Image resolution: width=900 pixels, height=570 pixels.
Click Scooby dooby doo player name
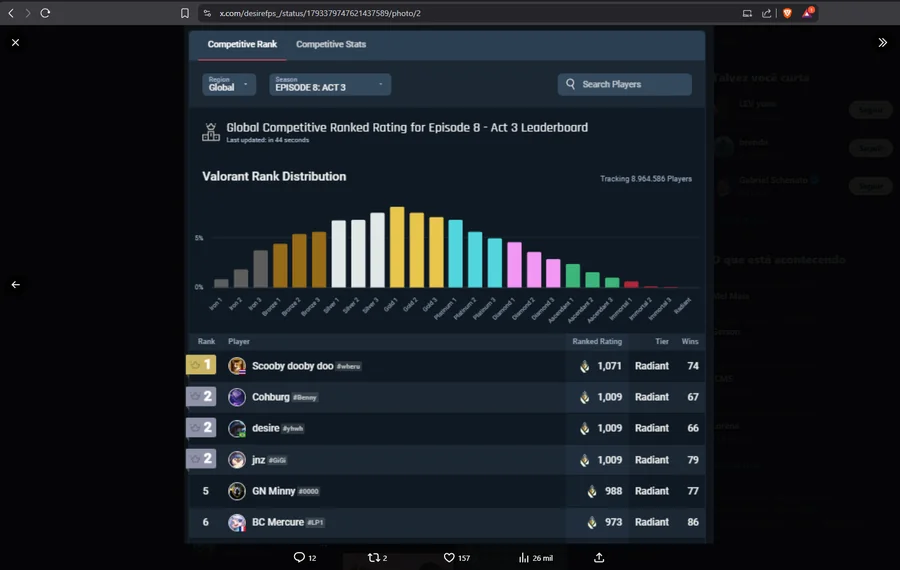(x=293, y=366)
